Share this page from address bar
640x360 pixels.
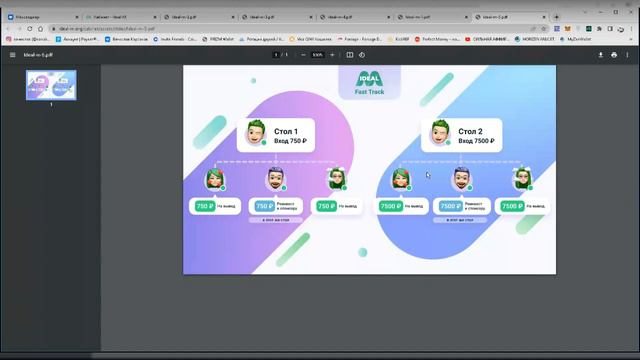(x=533, y=29)
